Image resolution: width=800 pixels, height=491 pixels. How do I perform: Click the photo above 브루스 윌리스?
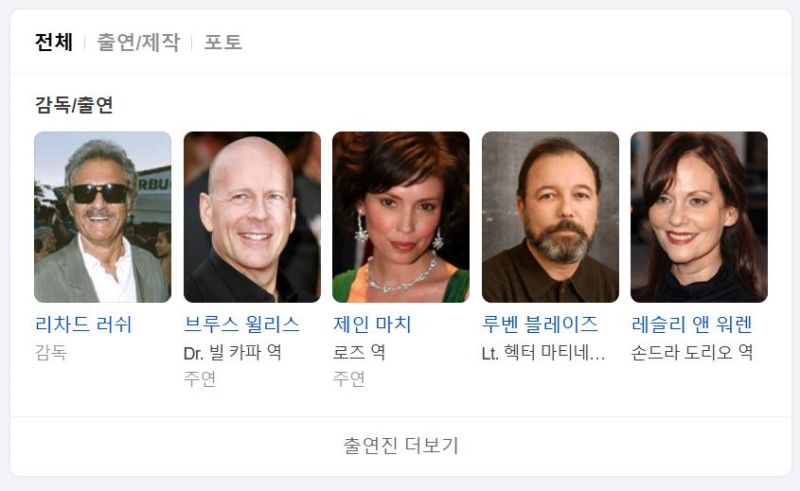(x=252, y=217)
